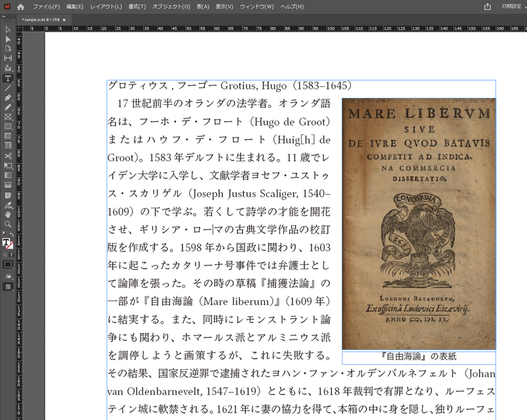Reset to default fill and stroke

tap(5, 233)
